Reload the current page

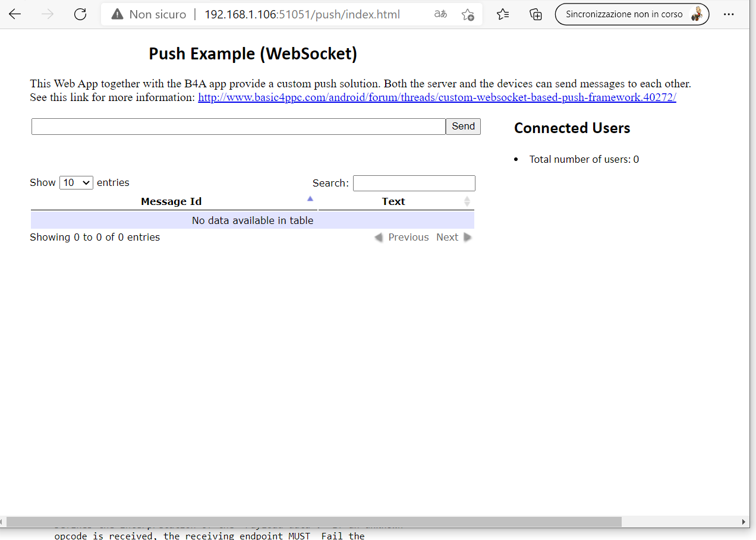point(80,14)
